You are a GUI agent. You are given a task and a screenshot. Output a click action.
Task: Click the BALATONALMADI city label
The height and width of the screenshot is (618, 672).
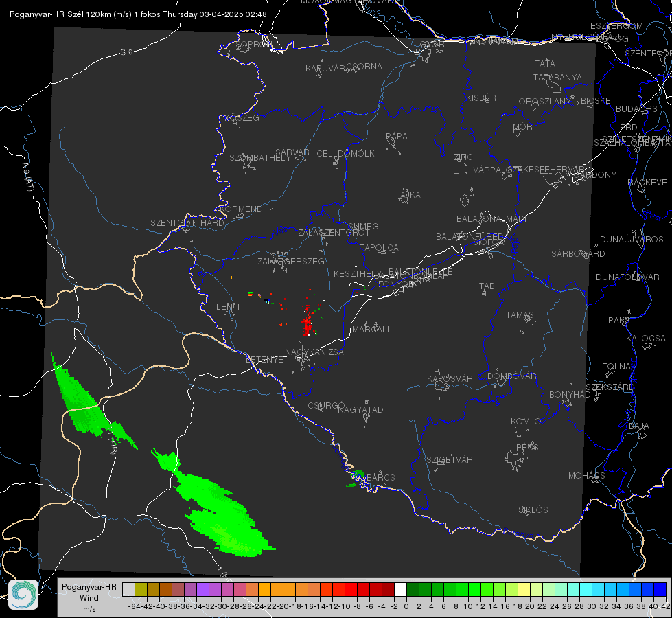coord(491,219)
